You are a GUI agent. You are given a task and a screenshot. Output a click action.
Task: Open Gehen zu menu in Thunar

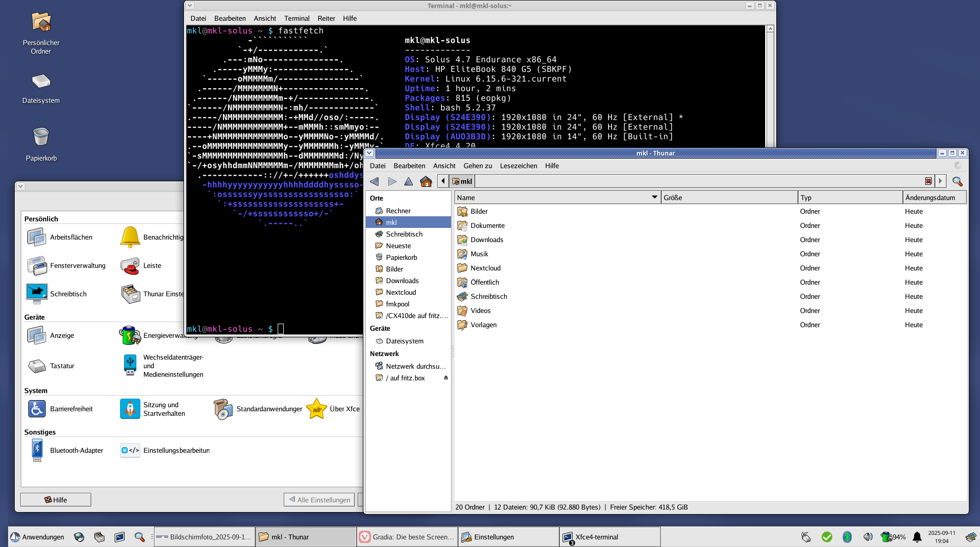pos(478,166)
